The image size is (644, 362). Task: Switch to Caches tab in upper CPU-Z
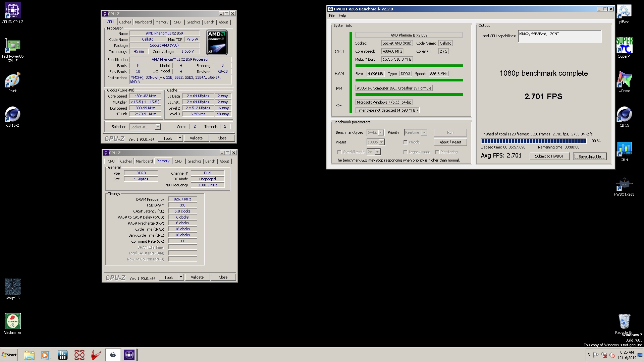click(125, 22)
